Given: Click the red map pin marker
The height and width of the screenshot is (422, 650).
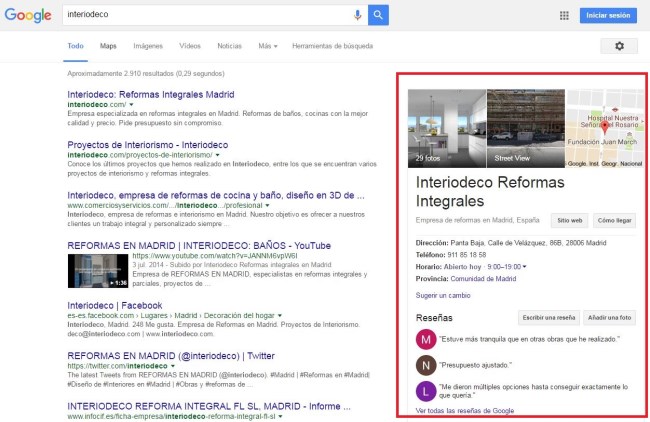Looking at the screenshot, I should (x=605, y=127).
